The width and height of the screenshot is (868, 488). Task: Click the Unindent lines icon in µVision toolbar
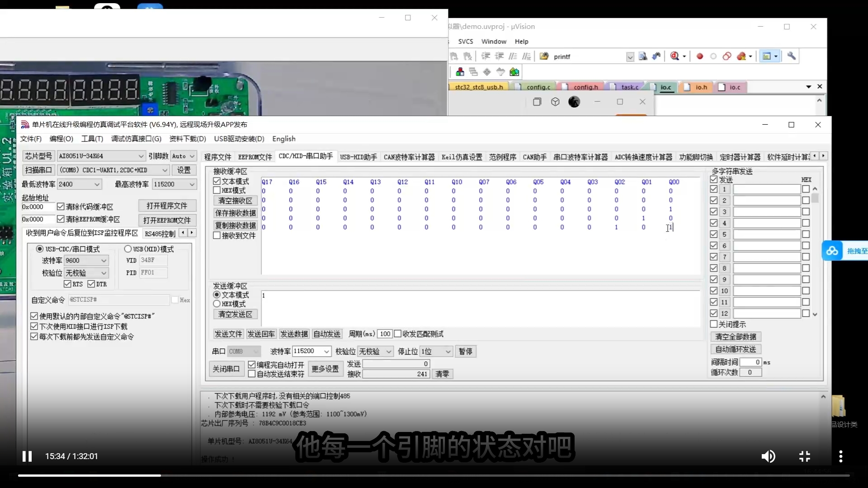coord(500,56)
